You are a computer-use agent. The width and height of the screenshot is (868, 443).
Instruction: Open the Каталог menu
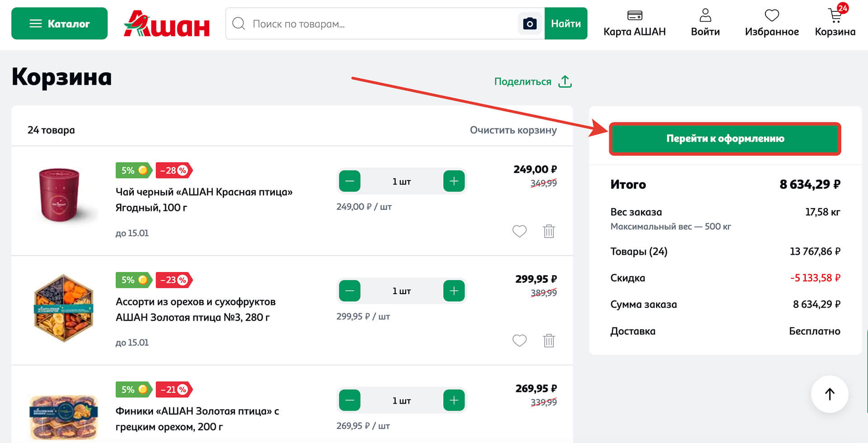pos(59,23)
